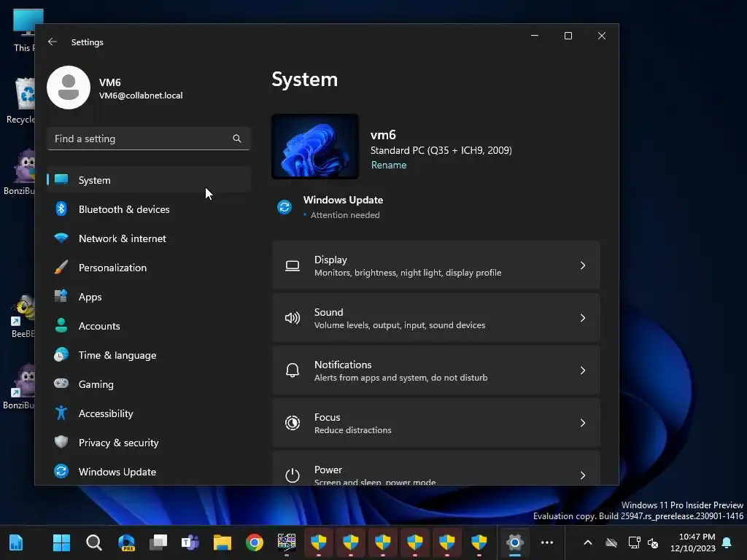Open File Explorer from the taskbar
The image size is (747, 560).
(x=222, y=542)
